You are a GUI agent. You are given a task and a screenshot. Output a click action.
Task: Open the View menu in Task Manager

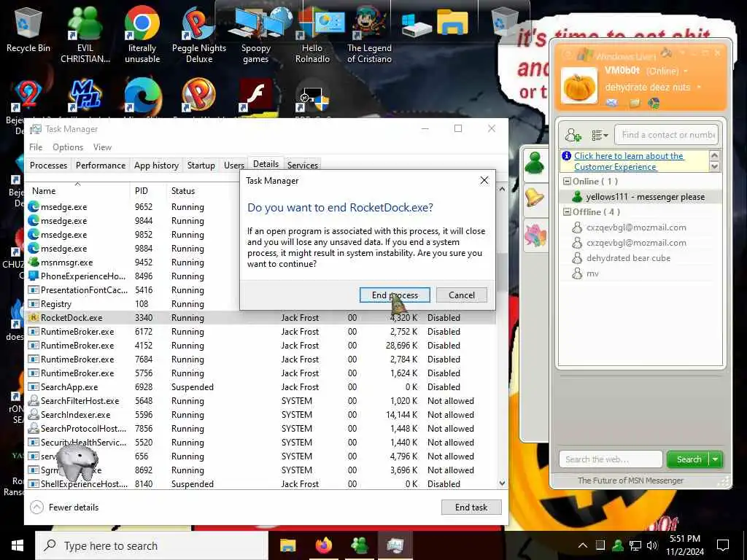coord(102,147)
